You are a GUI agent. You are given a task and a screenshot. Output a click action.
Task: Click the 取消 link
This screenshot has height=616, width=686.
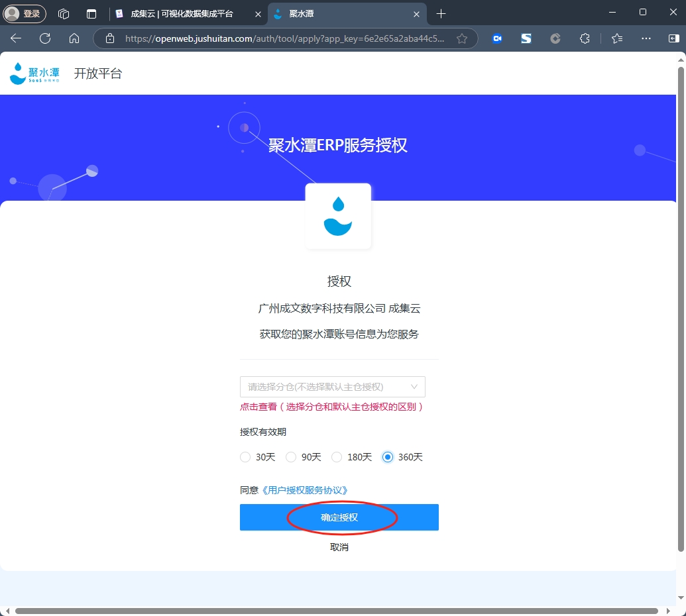click(x=339, y=547)
